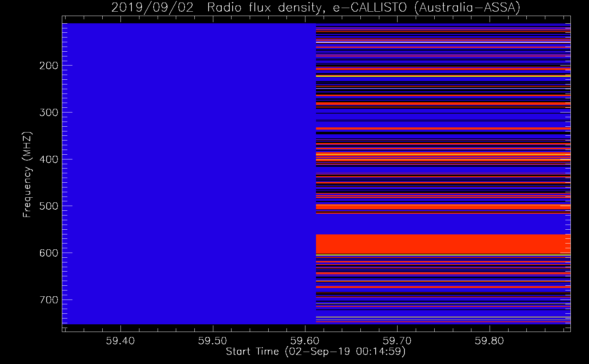This screenshot has height=364, width=589.
Task: Click the 59.40 time tick label
Action: point(120,341)
